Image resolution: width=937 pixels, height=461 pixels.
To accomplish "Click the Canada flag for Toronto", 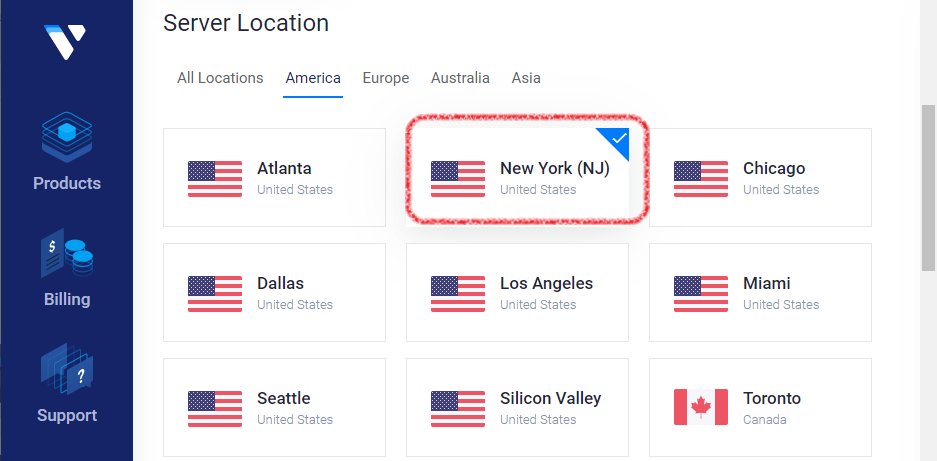I will click(x=700, y=407).
